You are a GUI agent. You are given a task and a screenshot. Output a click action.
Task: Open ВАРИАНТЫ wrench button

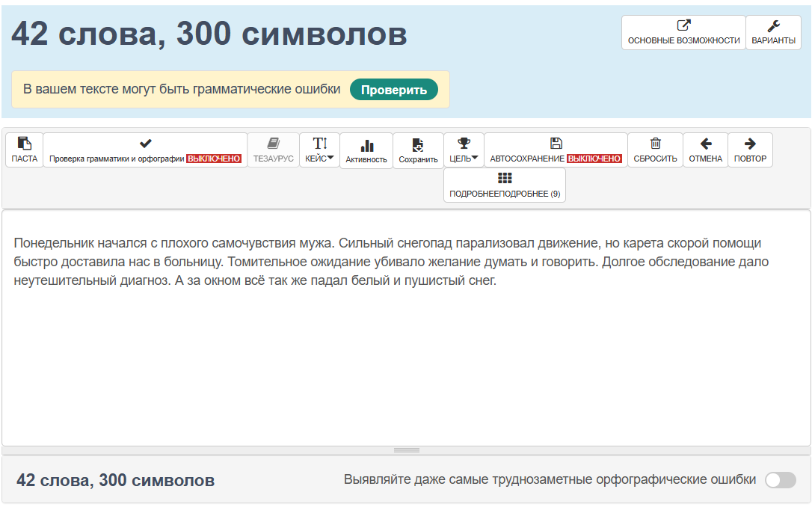[773, 33]
